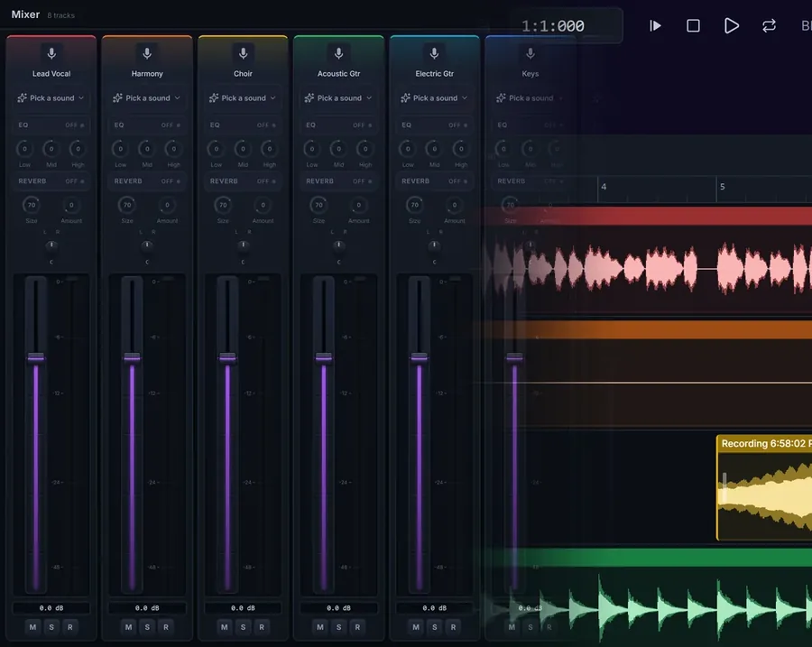This screenshot has height=647, width=812.
Task: Click the Lead Vocal EQ Low knob
Action: [24, 149]
